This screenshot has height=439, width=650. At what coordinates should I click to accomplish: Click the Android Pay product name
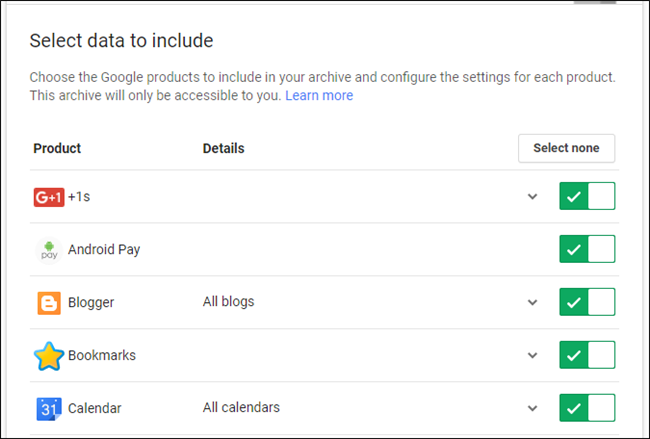[104, 249]
